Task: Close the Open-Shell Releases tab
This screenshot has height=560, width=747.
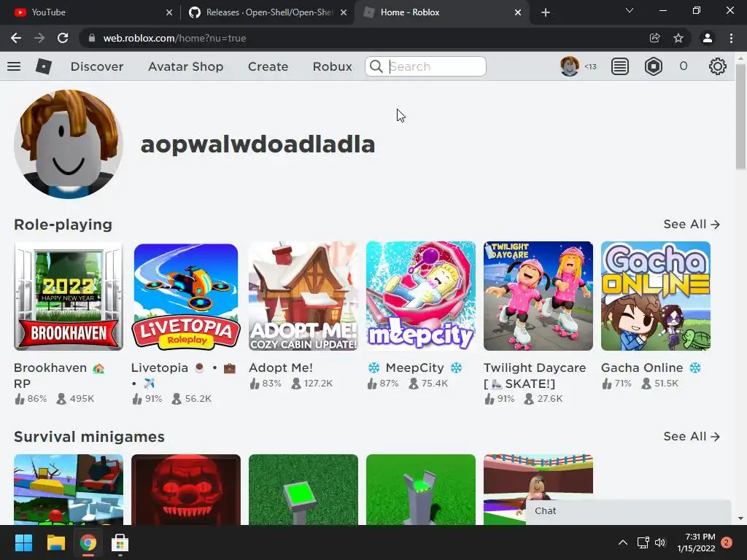Action: coord(344,12)
